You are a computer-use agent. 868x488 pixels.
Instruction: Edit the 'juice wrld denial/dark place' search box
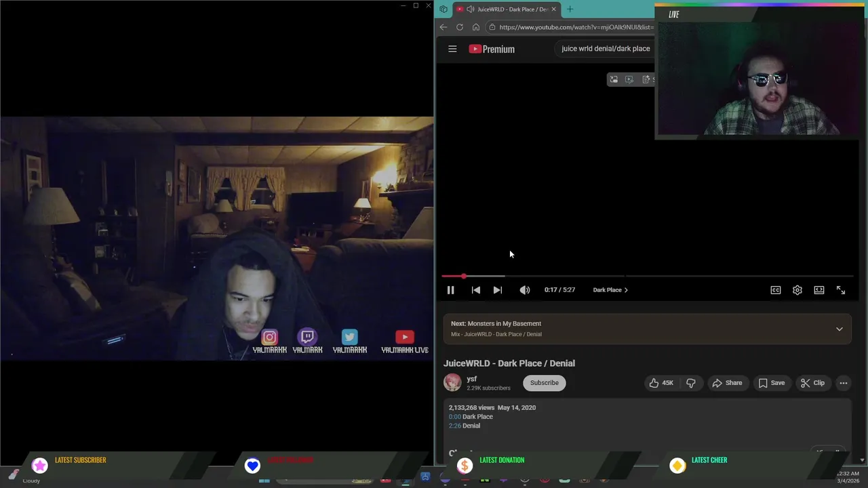click(x=606, y=49)
